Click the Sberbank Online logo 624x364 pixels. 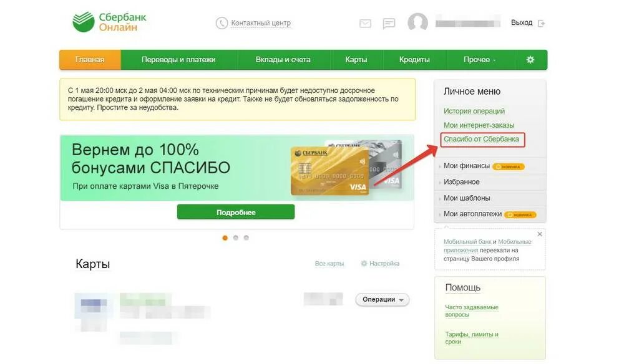tap(109, 22)
